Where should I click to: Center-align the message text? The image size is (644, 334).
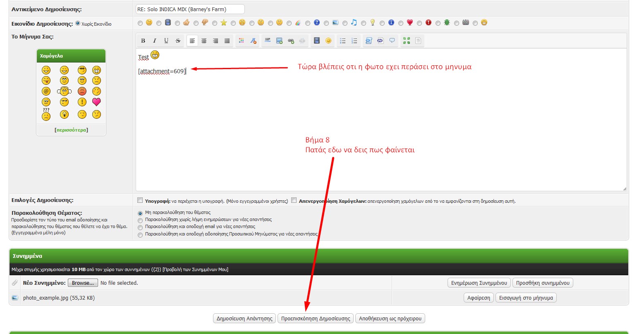point(204,41)
